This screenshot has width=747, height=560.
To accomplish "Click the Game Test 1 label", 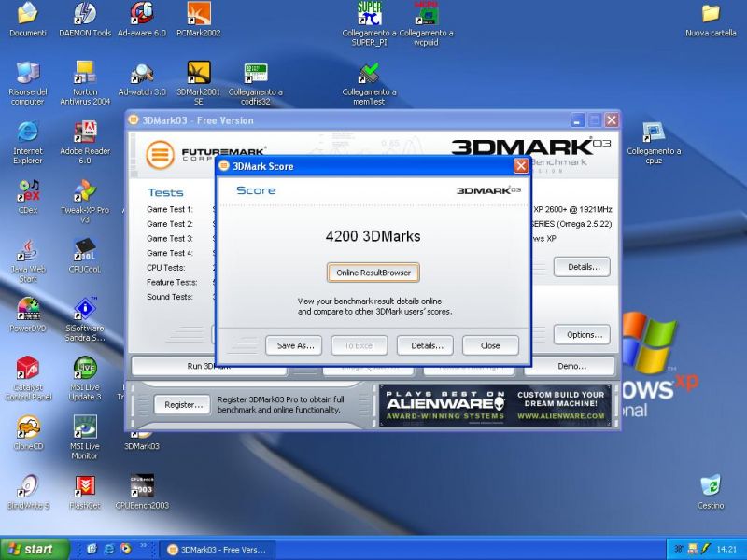I will click(x=170, y=209).
